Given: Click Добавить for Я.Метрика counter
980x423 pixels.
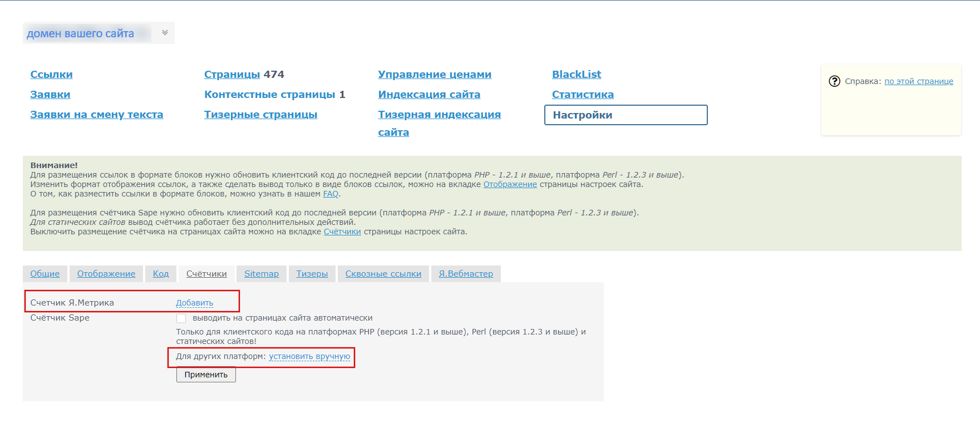Looking at the screenshot, I should pos(194,303).
